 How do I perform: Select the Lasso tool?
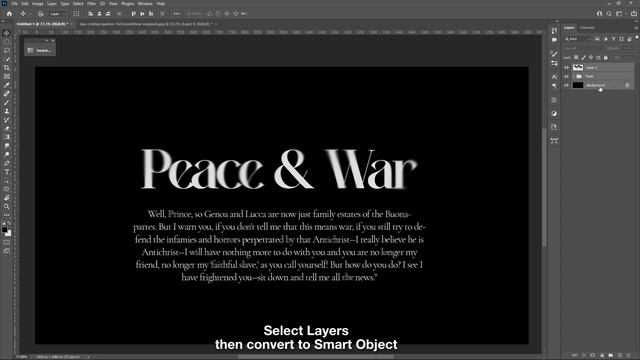click(7, 51)
